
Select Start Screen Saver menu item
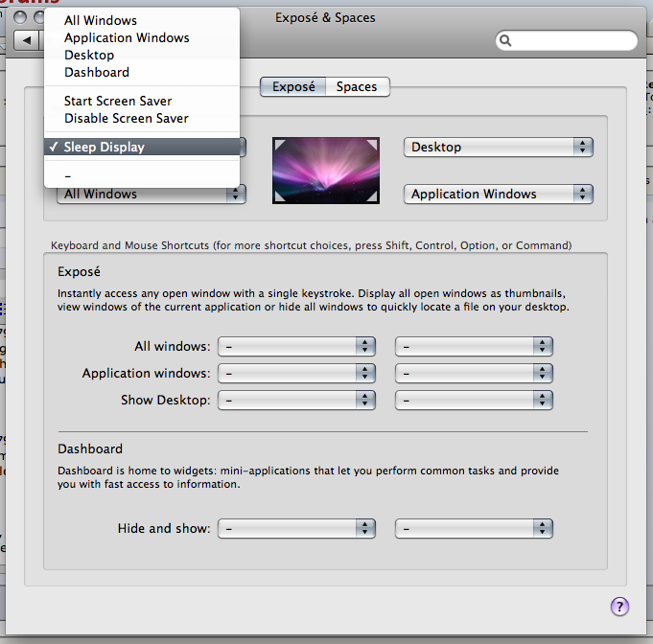coord(142,101)
